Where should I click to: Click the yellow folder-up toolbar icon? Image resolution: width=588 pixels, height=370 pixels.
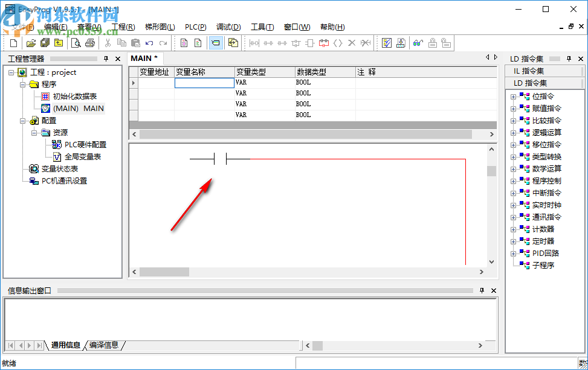click(x=59, y=43)
